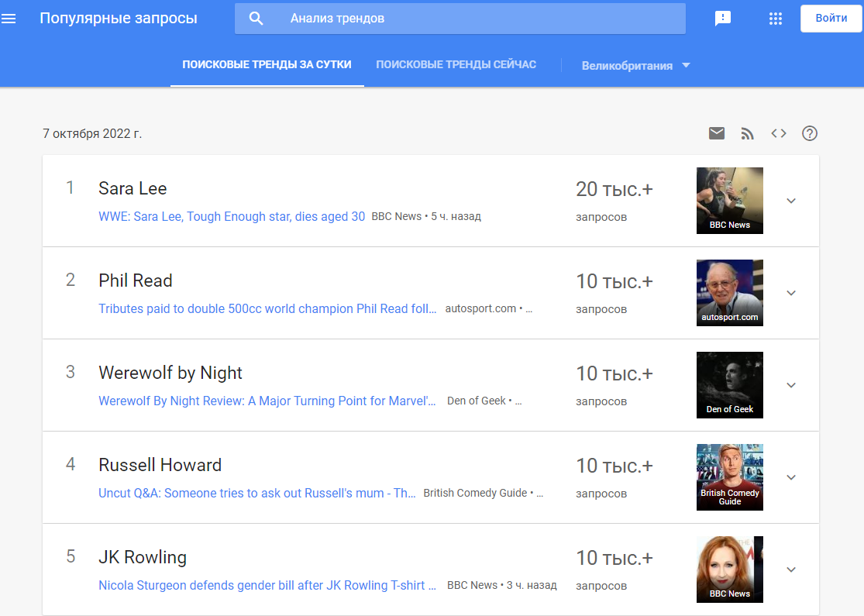This screenshot has height=616, width=864.
Task: Click the Sara Lee trend title
Action: coord(133,188)
